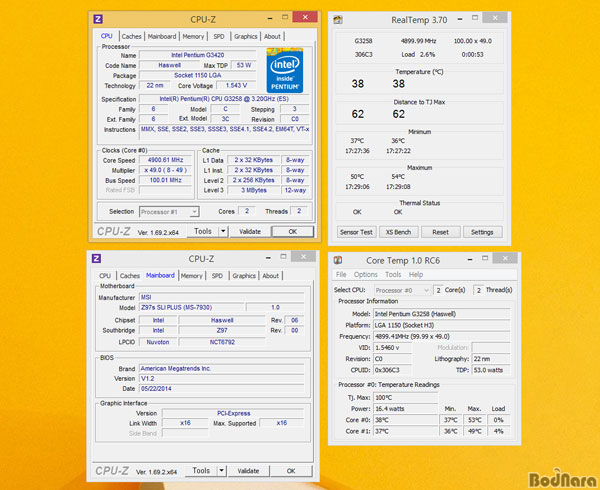Click Core Voltage value 1.543 V
Screen dimensions: 600x490
click(x=236, y=85)
